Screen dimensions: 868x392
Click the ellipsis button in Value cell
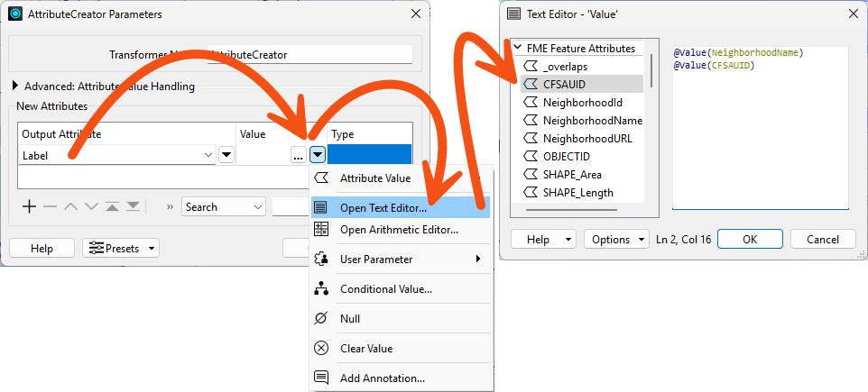298,156
